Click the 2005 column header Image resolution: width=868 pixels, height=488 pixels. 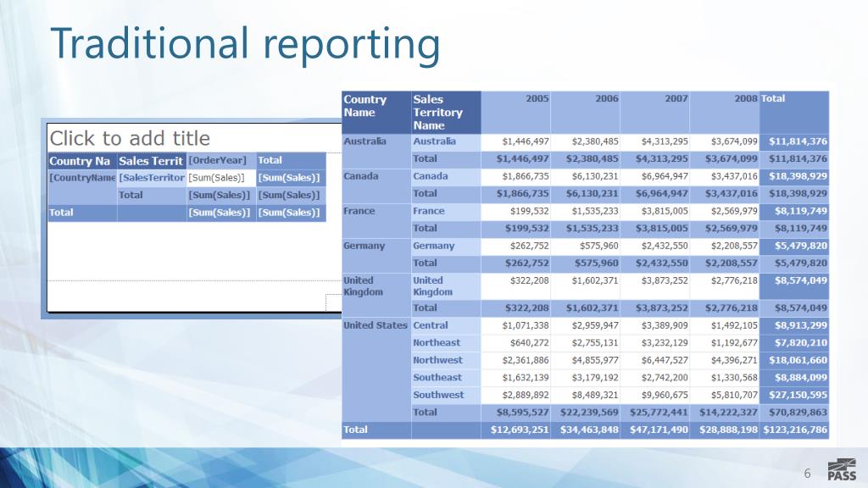516,113
